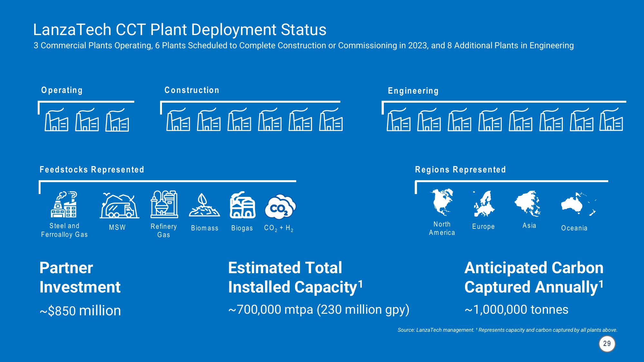The width and height of the screenshot is (644, 362).
Task: Click the Biogas label
Action: (242, 228)
